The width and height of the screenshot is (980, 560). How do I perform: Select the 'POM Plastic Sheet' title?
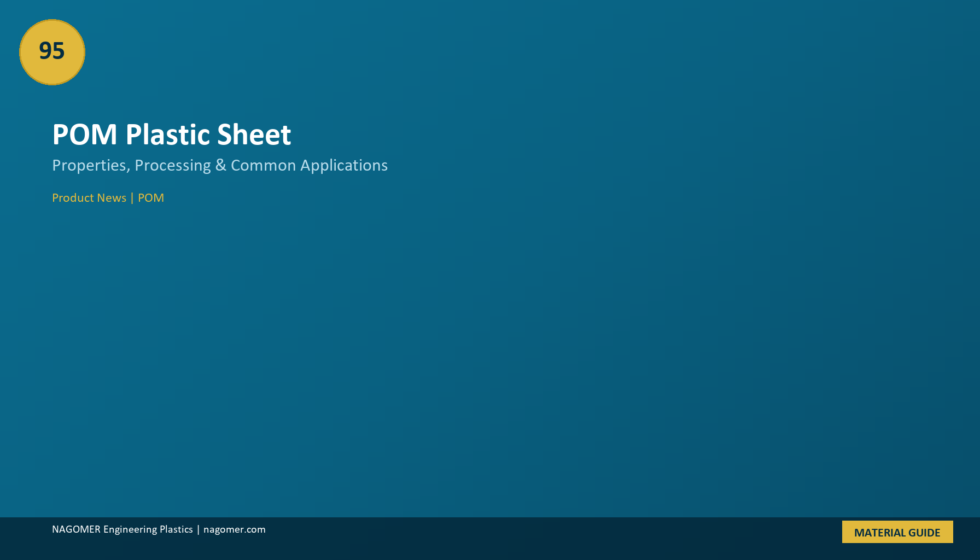171,135
